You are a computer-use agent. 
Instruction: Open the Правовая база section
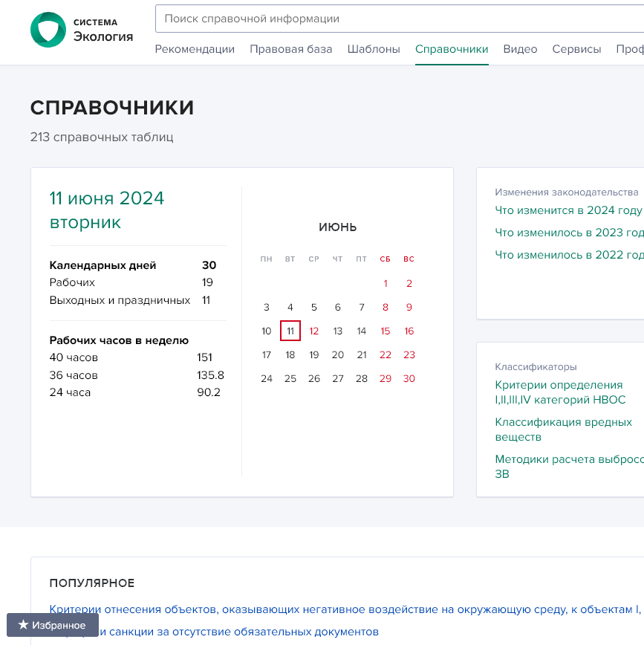click(x=289, y=48)
